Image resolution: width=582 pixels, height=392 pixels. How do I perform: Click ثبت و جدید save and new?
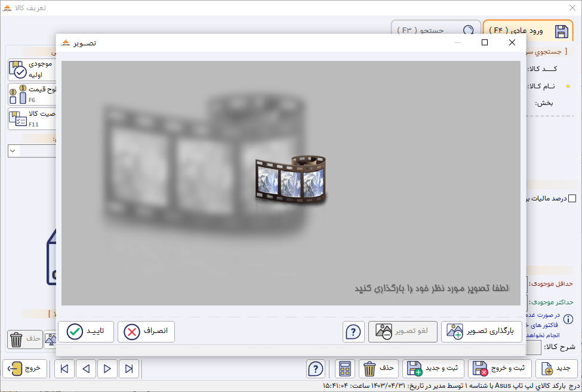point(433,369)
